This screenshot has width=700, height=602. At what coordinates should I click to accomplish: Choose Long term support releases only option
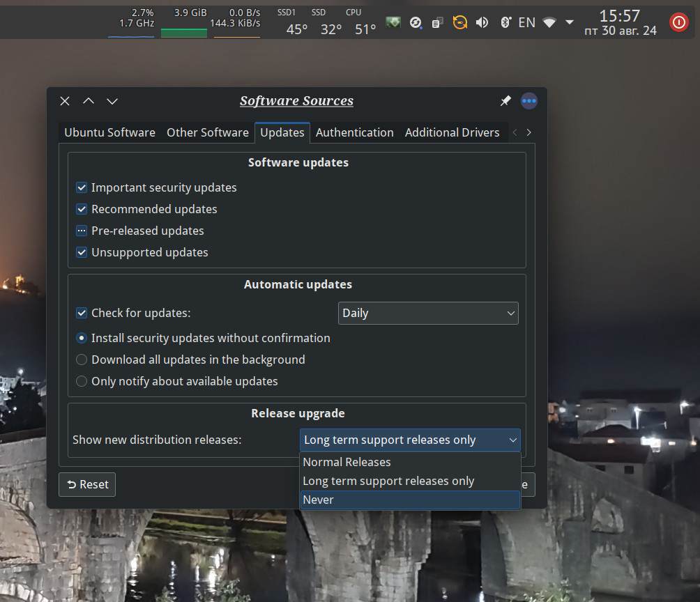[410, 481]
